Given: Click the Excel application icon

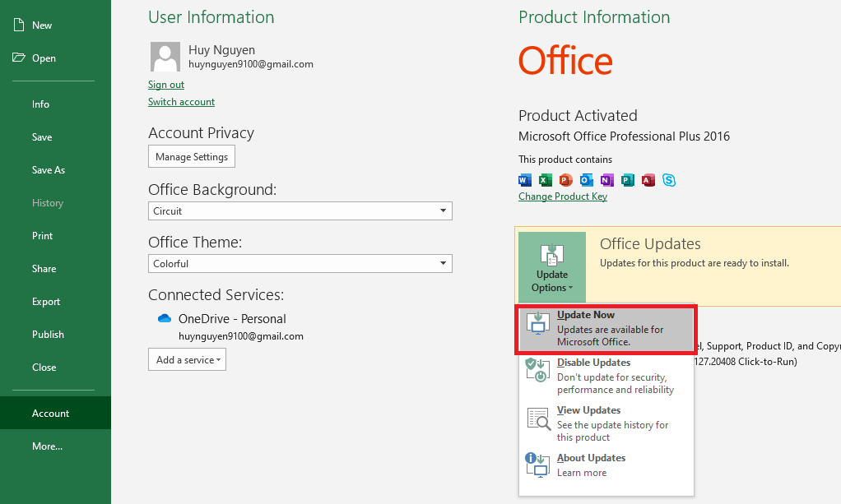Looking at the screenshot, I should pos(545,180).
